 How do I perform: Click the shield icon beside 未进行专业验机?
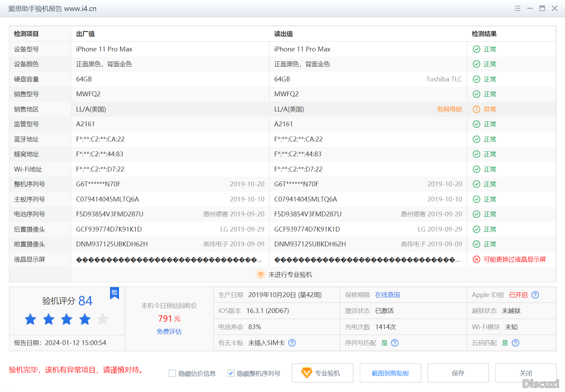pyautogui.click(x=261, y=275)
